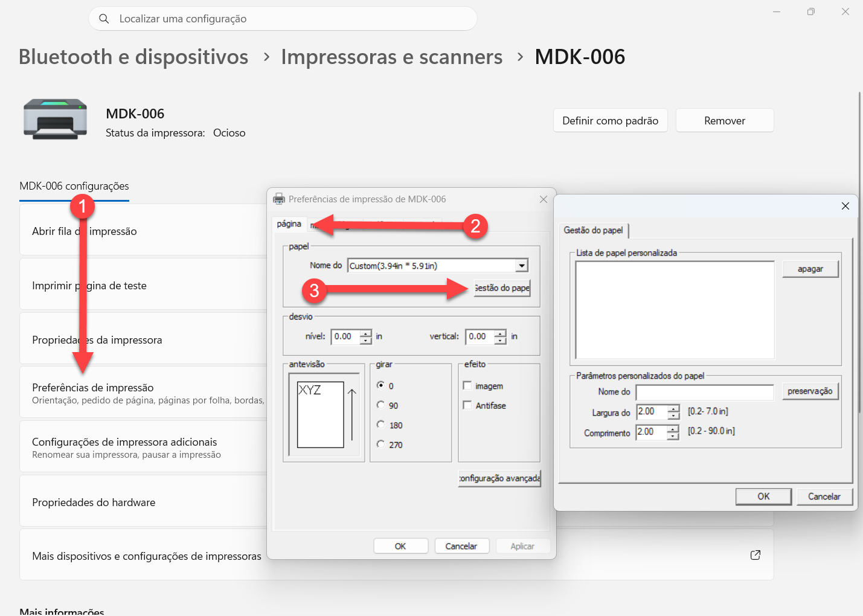Decrease the vertical offset with the down arrow
The image size is (863, 616).
click(x=501, y=341)
